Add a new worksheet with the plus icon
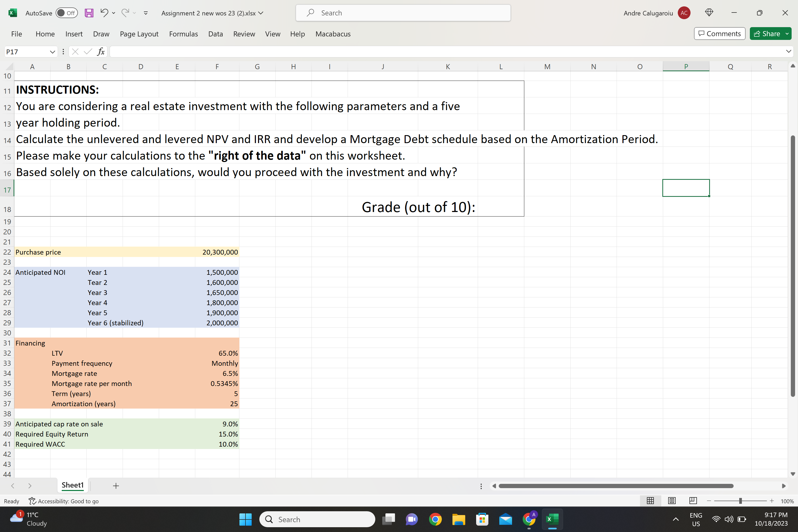Screen dimensions: 798x532 click(116, 485)
